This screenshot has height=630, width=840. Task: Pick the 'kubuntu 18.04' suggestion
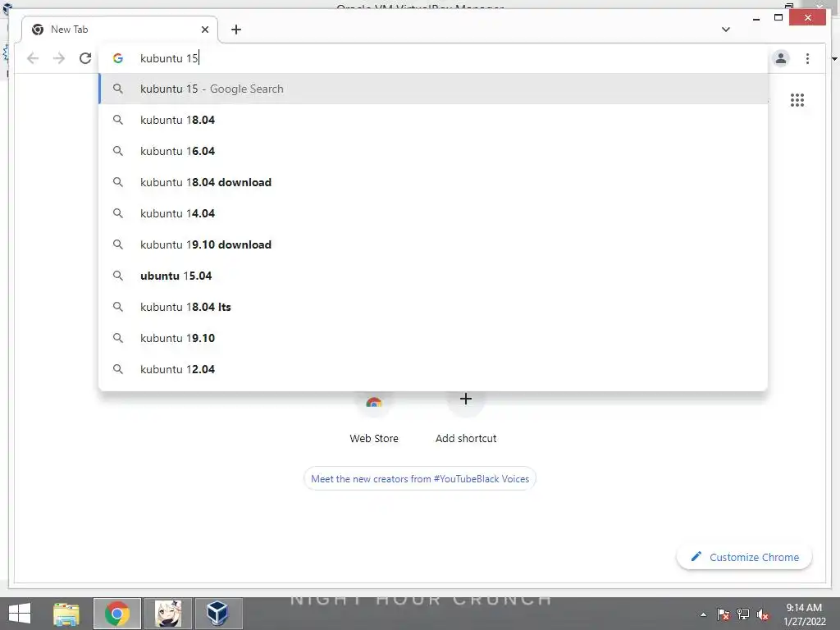433,120
